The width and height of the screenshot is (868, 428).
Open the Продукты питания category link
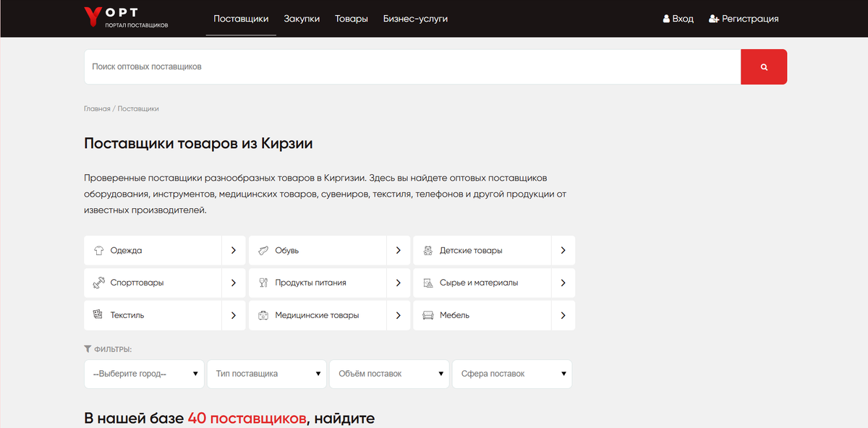[x=310, y=283]
